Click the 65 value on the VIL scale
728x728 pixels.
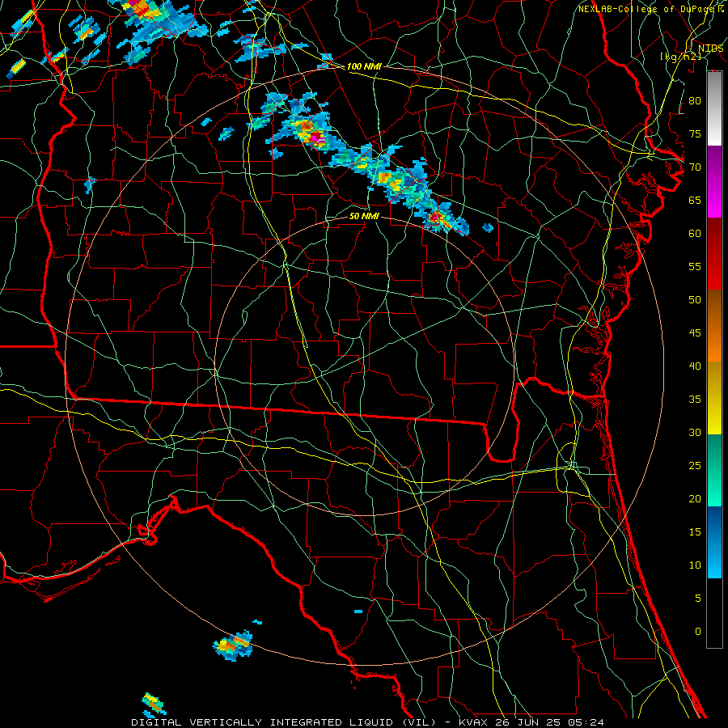(695, 200)
